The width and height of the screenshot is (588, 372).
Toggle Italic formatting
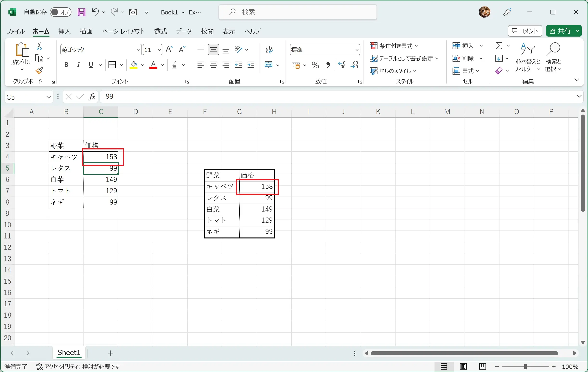click(78, 65)
